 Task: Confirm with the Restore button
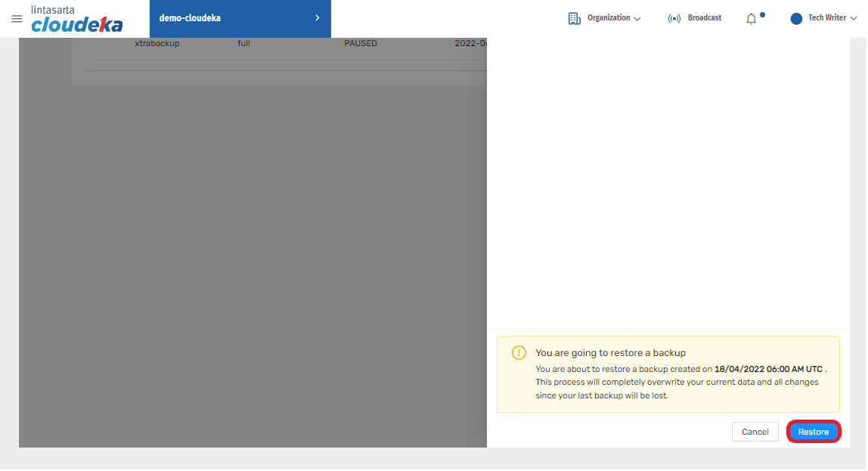click(x=814, y=432)
